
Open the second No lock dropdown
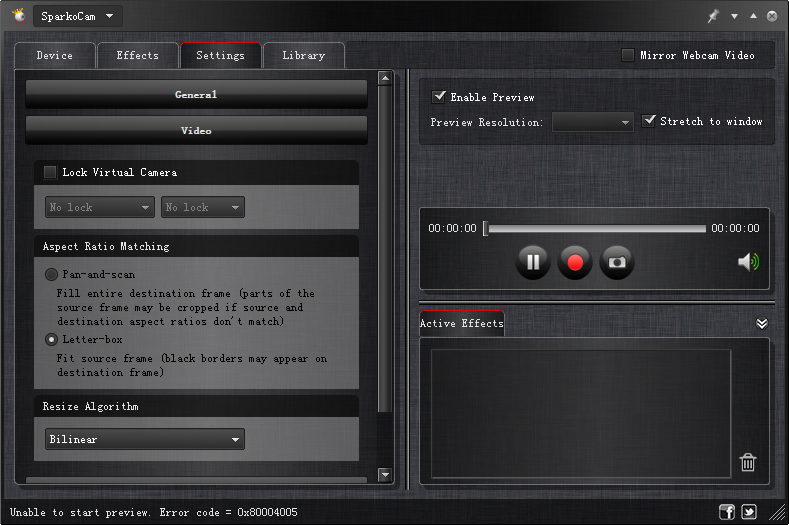pos(203,207)
